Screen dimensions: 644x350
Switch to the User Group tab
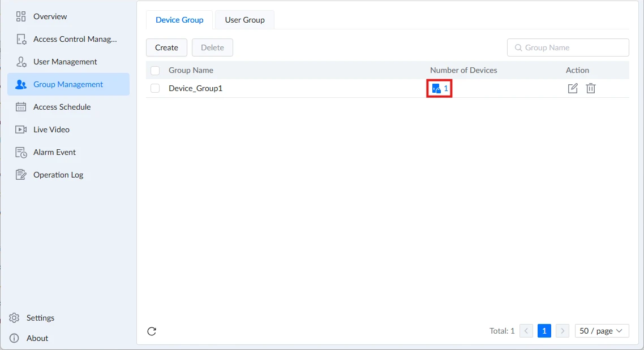click(x=244, y=20)
